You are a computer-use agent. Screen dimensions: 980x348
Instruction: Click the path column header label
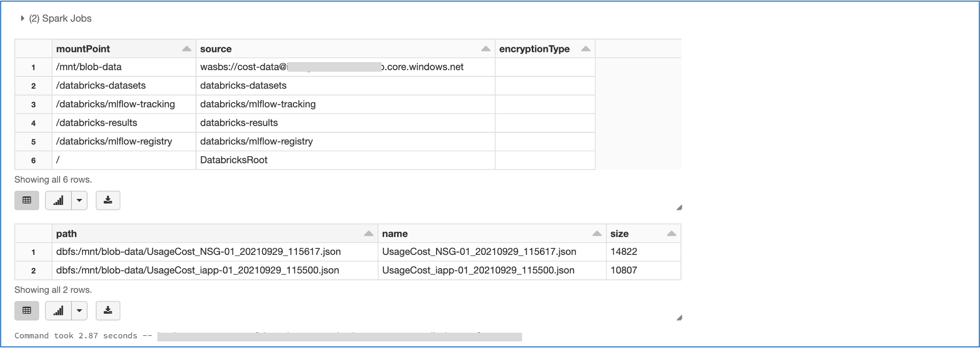click(x=66, y=234)
